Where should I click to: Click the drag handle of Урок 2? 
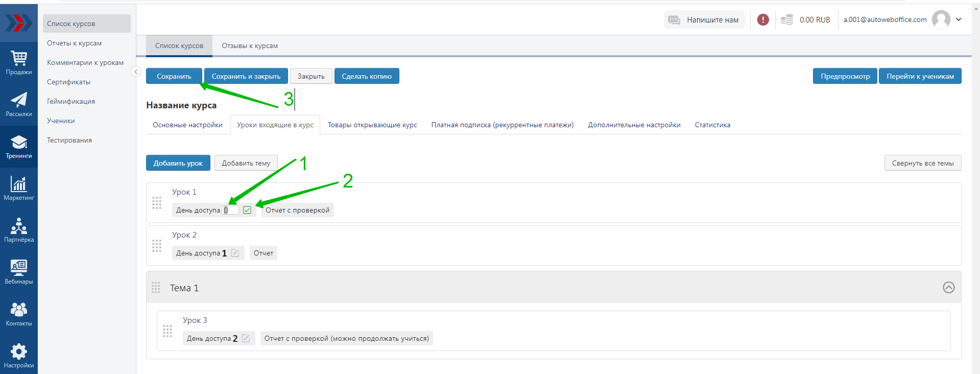157,246
